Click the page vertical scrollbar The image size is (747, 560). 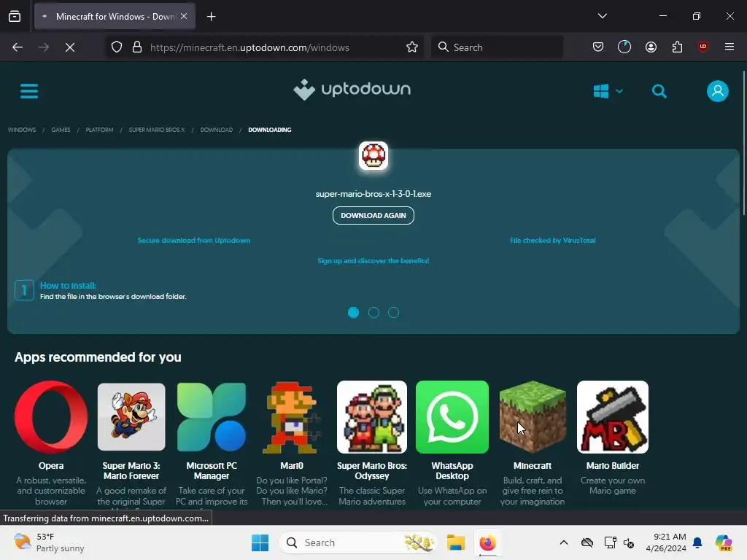(x=743, y=143)
